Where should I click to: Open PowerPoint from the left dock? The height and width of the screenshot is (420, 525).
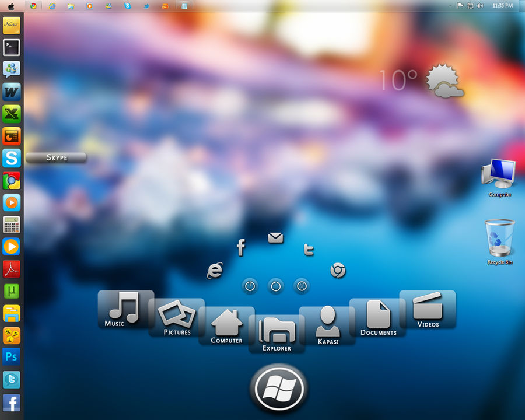click(x=12, y=136)
